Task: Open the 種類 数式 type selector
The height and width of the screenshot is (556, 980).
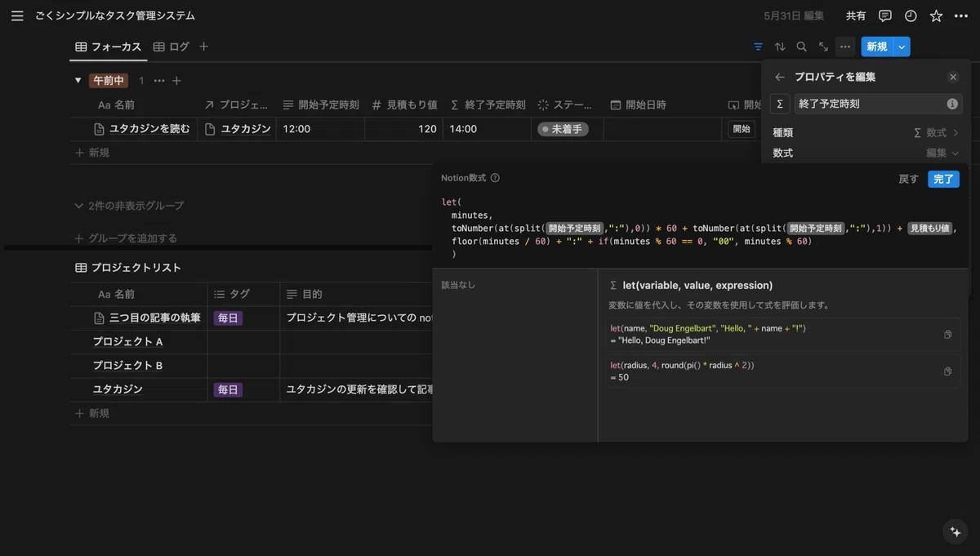Action: (x=866, y=132)
